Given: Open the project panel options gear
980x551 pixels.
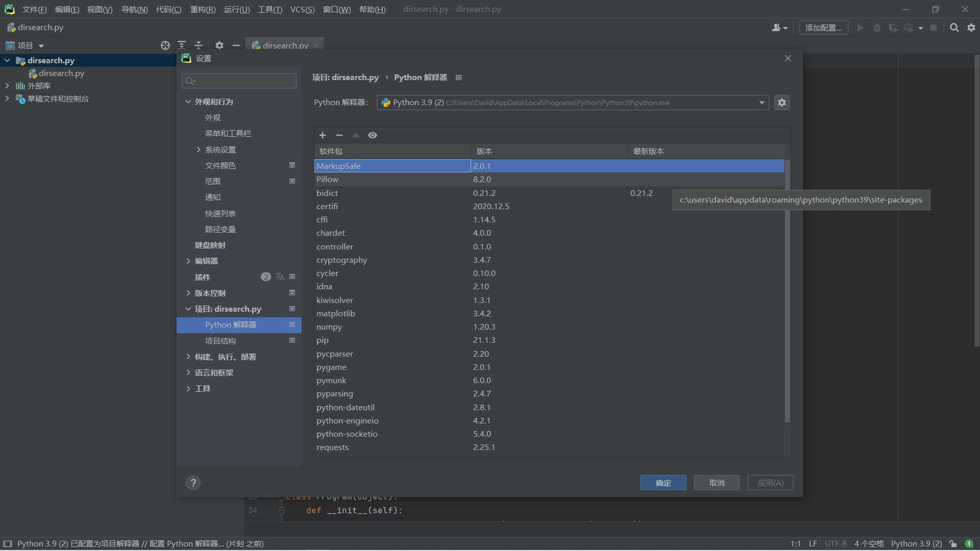Looking at the screenshot, I should click(219, 45).
